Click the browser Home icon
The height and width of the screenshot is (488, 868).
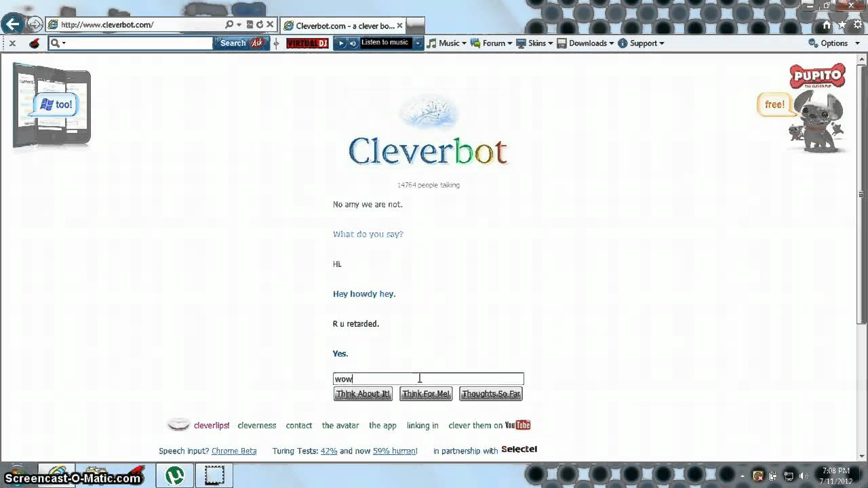(827, 25)
